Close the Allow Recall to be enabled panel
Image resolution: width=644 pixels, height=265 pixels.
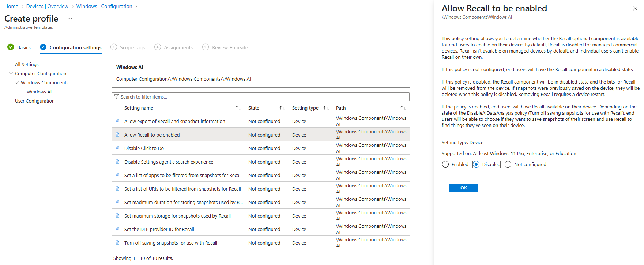point(635,8)
